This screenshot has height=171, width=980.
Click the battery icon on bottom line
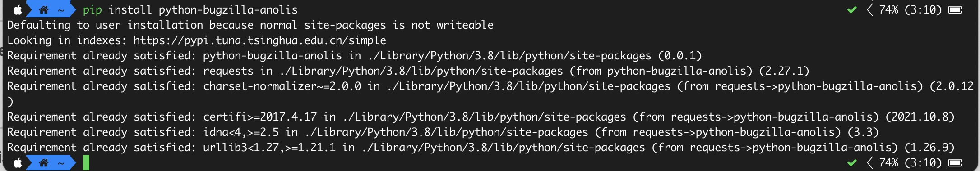click(956, 163)
